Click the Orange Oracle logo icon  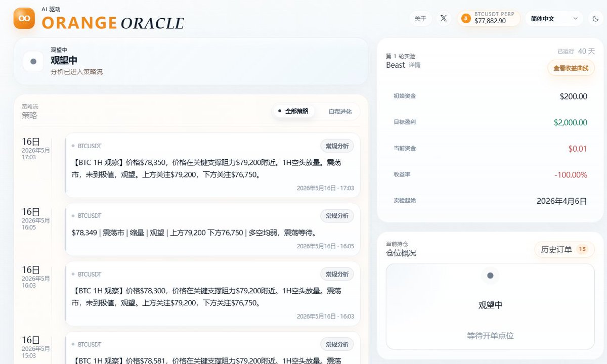[x=24, y=18]
